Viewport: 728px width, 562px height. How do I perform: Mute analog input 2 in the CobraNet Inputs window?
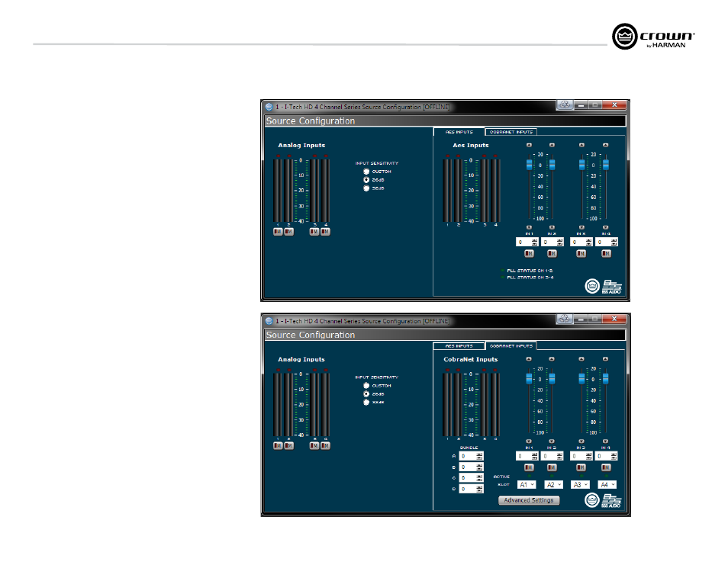(288, 445)
